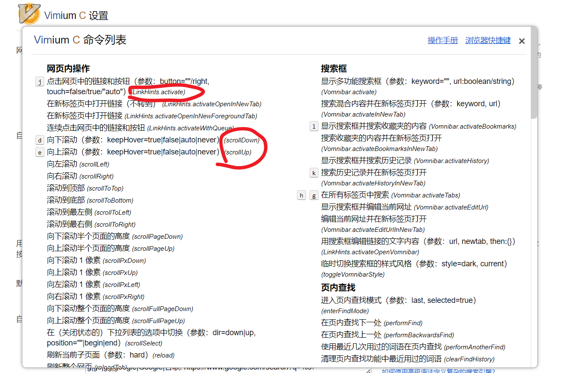
Task: Click the "d" key badge beside scrollDown
Action: tap(40, 140)
